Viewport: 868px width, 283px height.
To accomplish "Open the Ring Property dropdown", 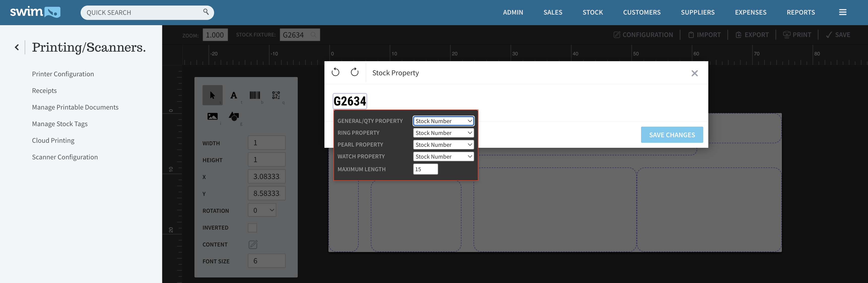I will click(443, 133).
